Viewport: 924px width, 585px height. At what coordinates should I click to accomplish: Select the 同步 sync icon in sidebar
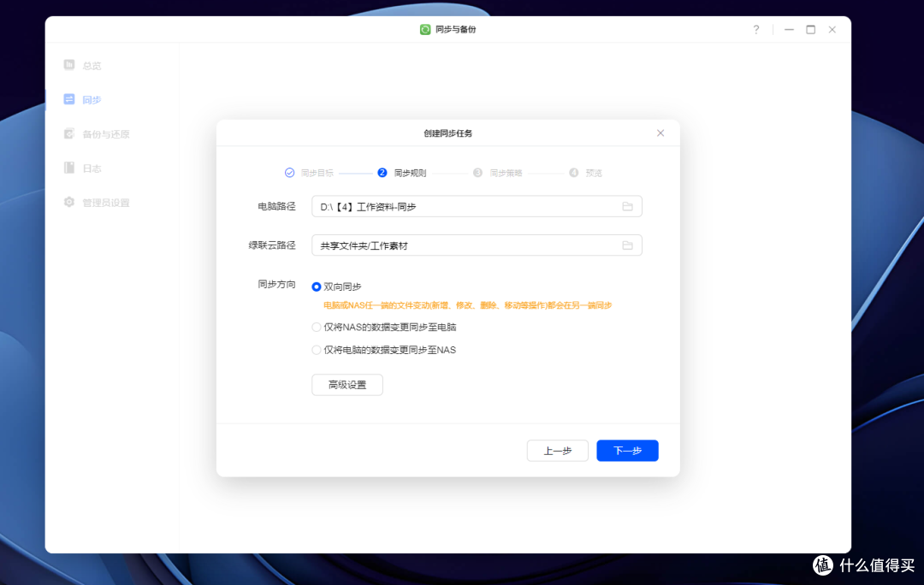tap(69, 99)
